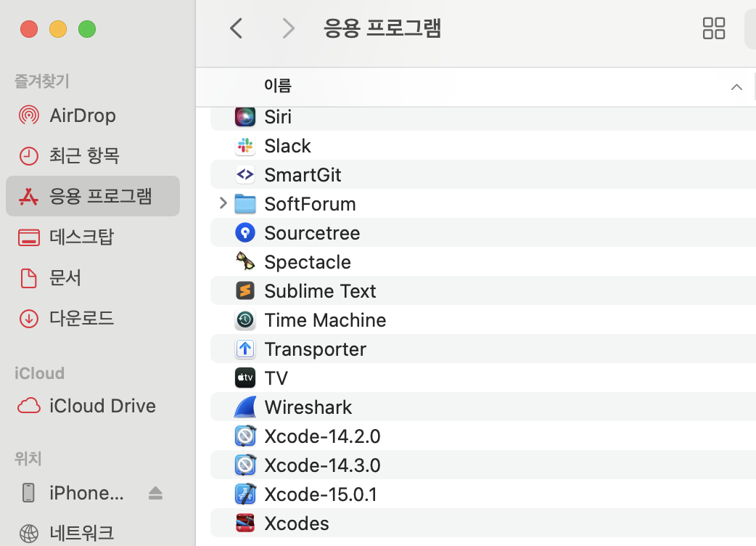Click the Xcodes toolbox icon
This screenshot has height=546, width=756.
[x=245, y=523]
